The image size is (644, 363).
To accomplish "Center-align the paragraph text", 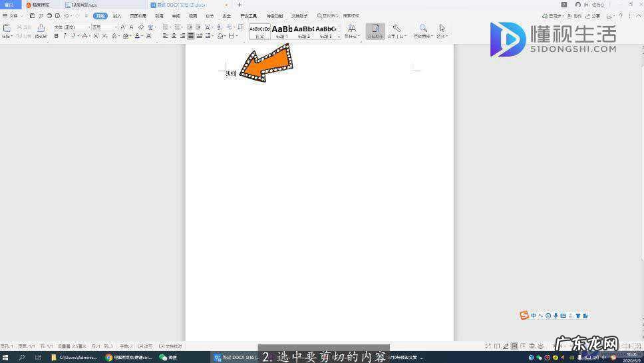I will 174,36.
